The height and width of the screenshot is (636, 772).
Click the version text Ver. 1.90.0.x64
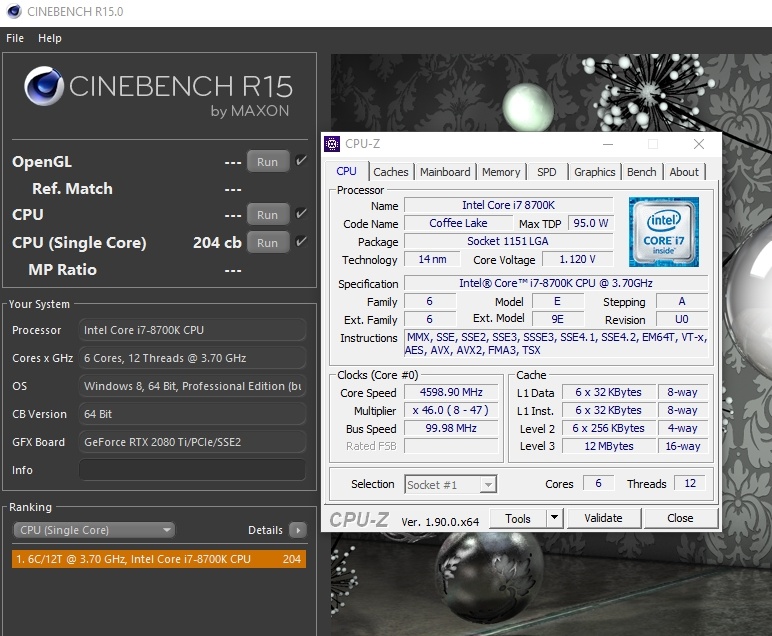440,522
